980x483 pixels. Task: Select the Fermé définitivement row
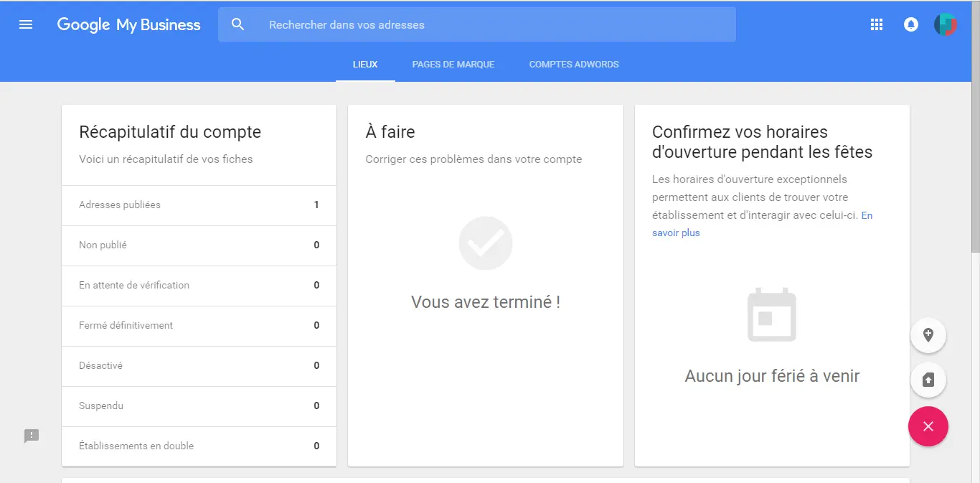[199, 326]
